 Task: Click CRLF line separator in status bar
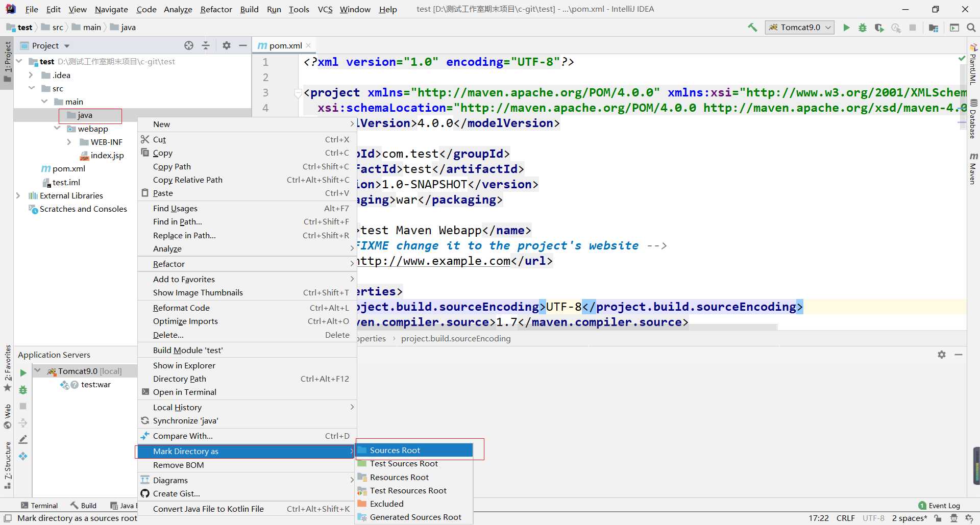(x=845, y=518)
